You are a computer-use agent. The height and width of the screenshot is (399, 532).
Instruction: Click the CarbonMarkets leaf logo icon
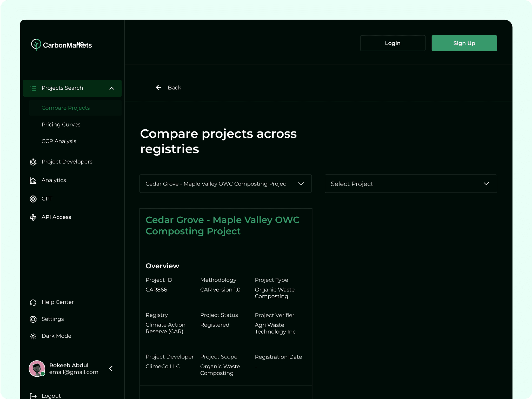tap(36, 45)
